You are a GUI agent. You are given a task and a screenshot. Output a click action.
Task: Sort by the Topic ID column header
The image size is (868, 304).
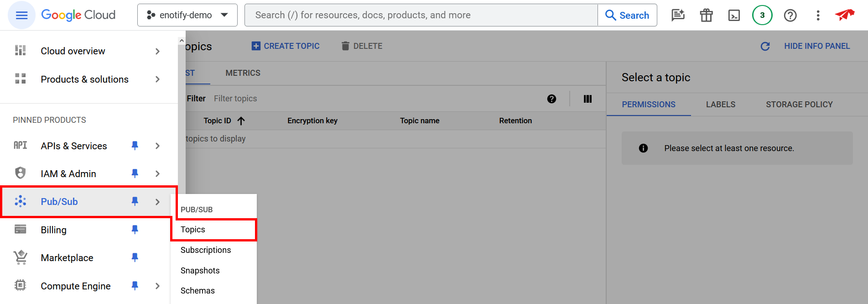(x=218, y=121)
